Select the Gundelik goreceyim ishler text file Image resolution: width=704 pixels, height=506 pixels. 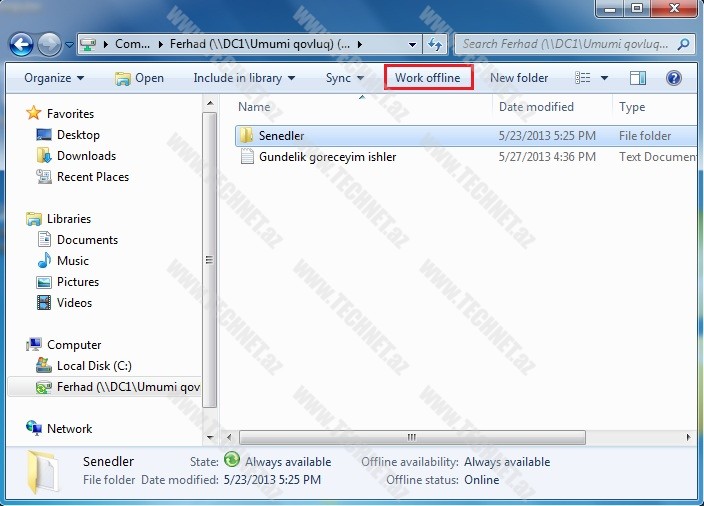tap(327, 157)
